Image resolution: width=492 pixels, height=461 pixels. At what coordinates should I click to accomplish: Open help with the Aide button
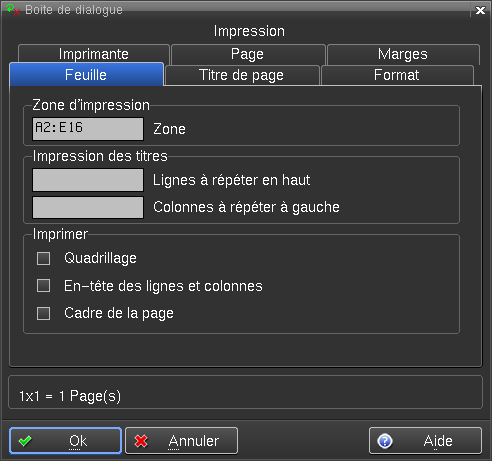coord(425,441)
